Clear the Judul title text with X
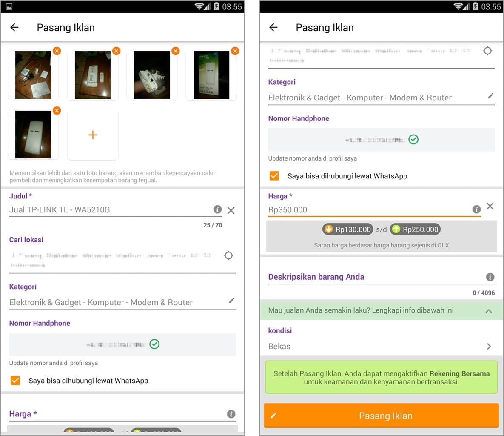The height and width of the screenshot is (436, 504). click(x=231, y=210)
